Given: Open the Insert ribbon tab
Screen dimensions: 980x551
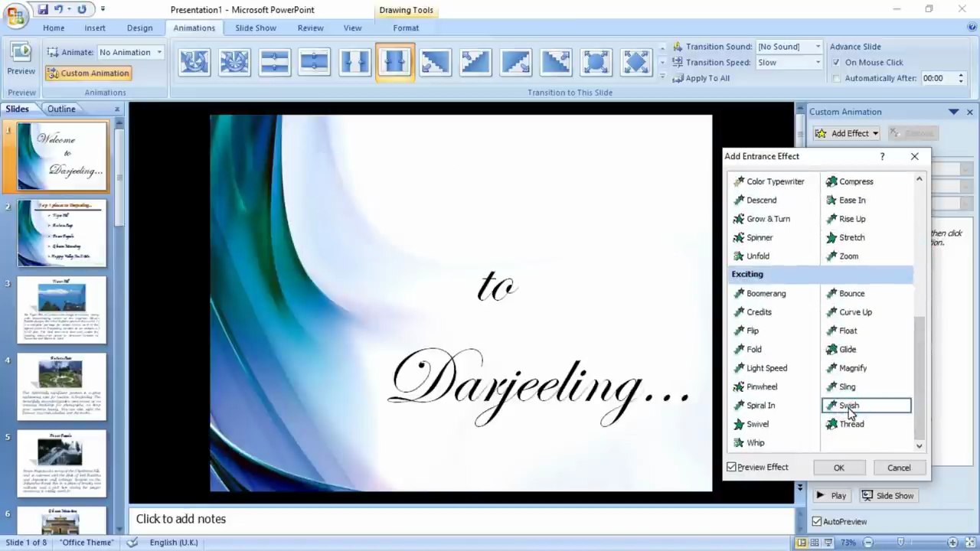Looking at the screenshot, I should [95, 28].
